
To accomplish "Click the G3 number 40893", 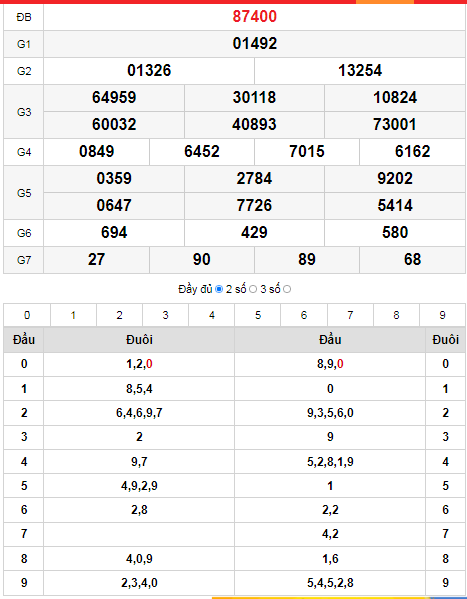I will point(254,125).
